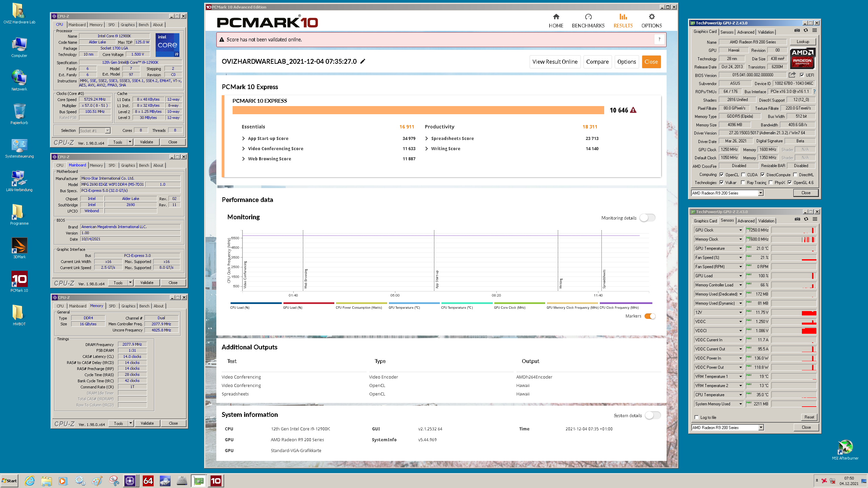Open the PCMark 10 desktop icon
The width and height of the screenshot is (868, 488).
pyautogui.click(x=19, y=282)
